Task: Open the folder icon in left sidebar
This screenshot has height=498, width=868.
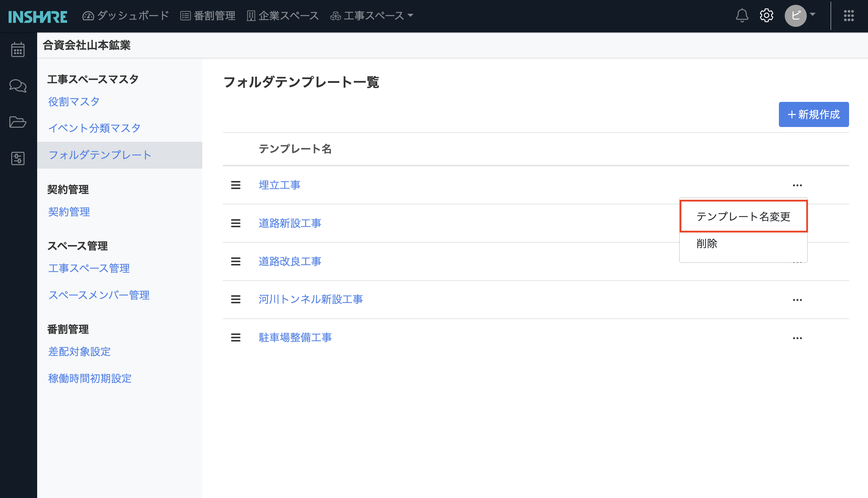Action: pos(18,122)
